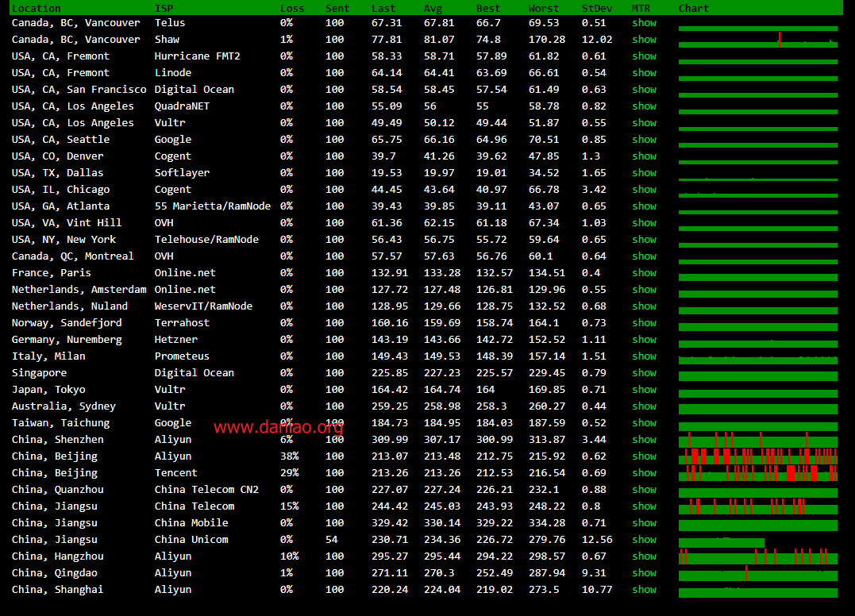Open show link for Beijing Tencent
This screenshot has width=855, height=616.
tap(644, 473)
